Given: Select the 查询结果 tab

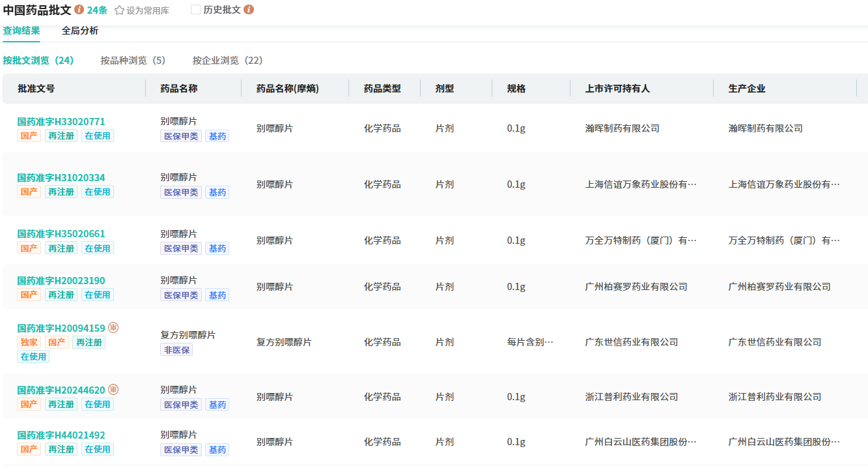Looking at the screenshot, I should pyautogui.click(x=21, y=31).
